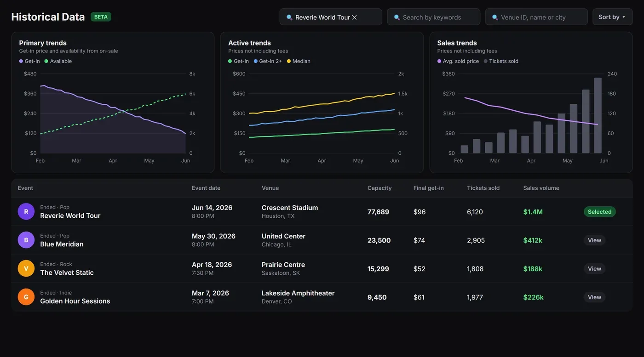
Task: Click the search icon in venue field
Action: [x=495, y=17]
